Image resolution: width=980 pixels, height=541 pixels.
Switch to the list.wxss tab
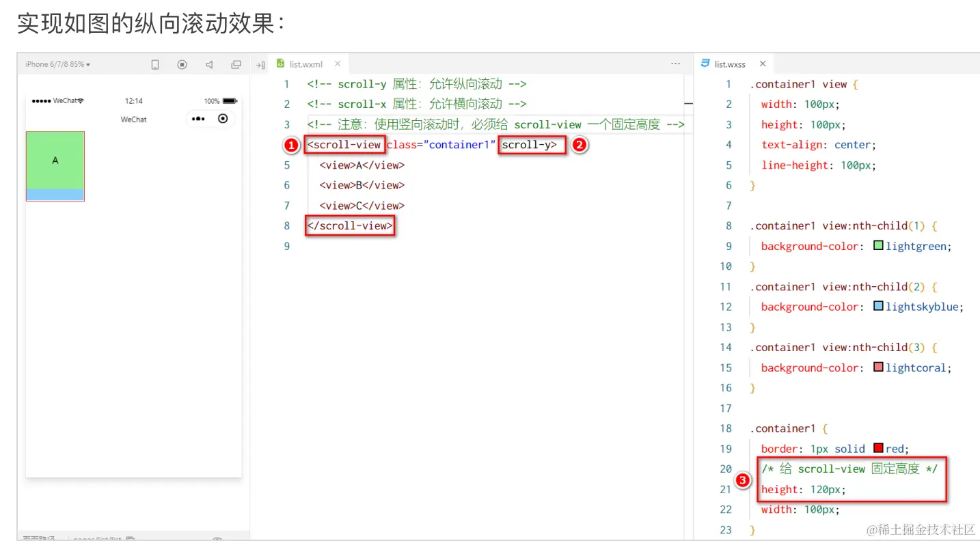(730, 64)
